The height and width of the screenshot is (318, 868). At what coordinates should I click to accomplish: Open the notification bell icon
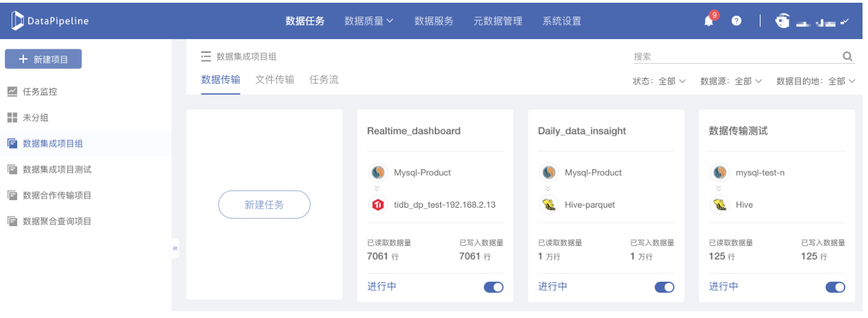pyautogui.click(x=709, y=21)
